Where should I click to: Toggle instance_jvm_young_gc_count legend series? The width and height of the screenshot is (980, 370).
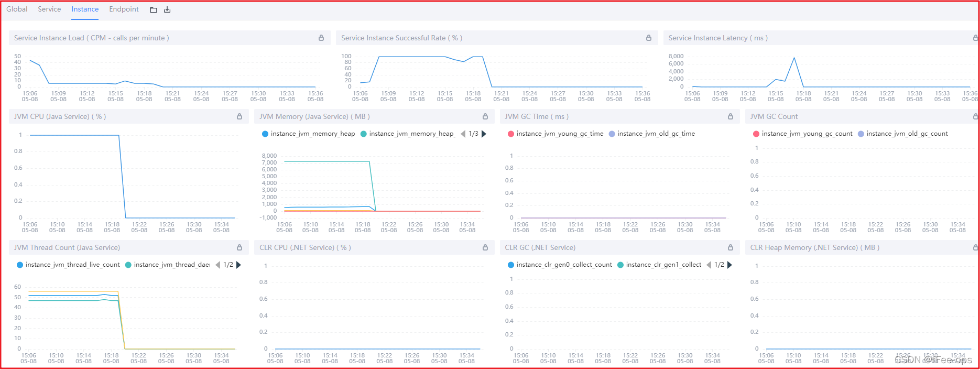802,134
